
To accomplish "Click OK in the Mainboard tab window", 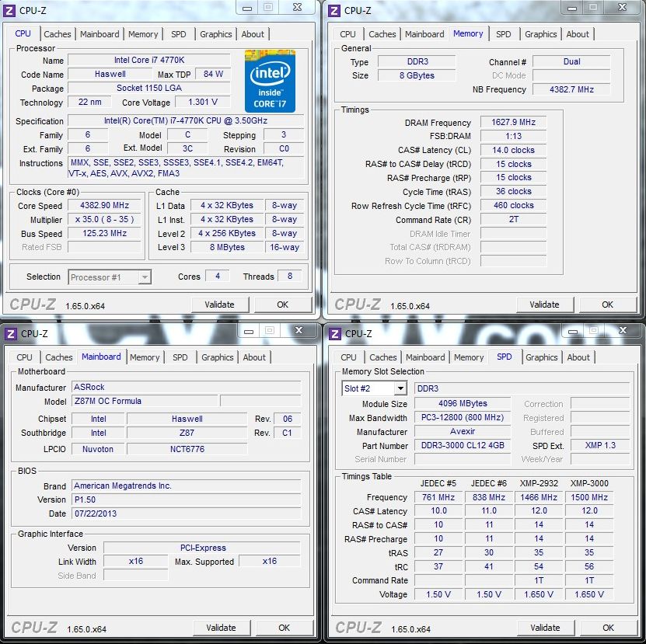I will pos(285,628).
